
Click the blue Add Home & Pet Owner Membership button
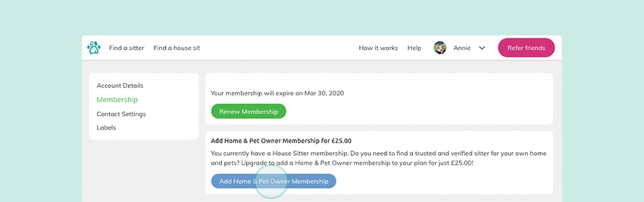click(273, 181)
